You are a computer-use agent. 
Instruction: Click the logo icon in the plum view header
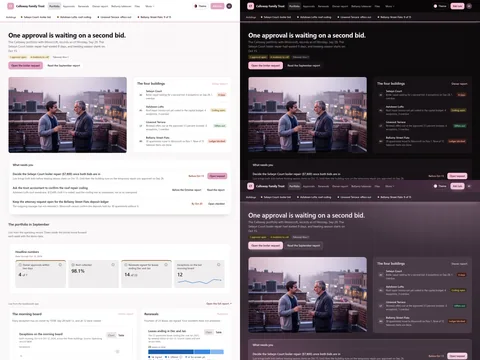pos(251,186)
